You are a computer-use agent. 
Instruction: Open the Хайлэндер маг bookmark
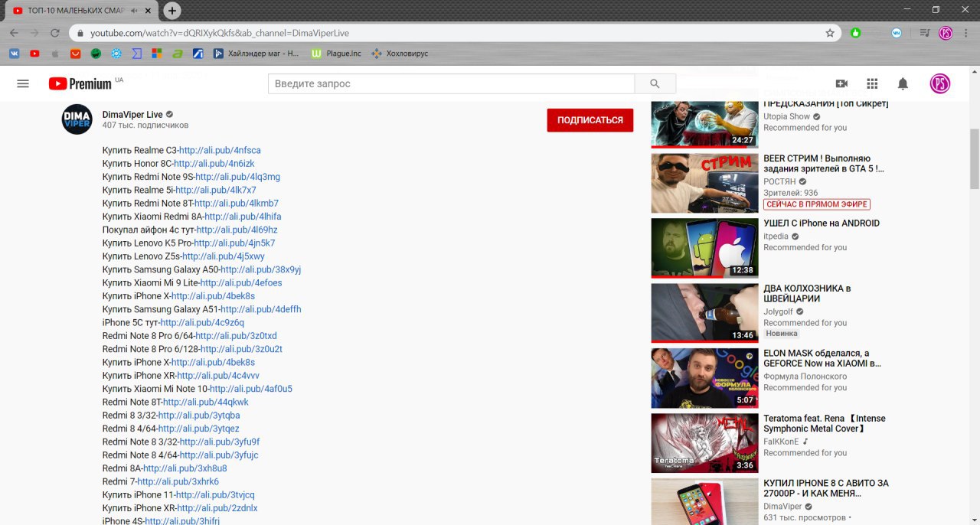click(257, 54)
